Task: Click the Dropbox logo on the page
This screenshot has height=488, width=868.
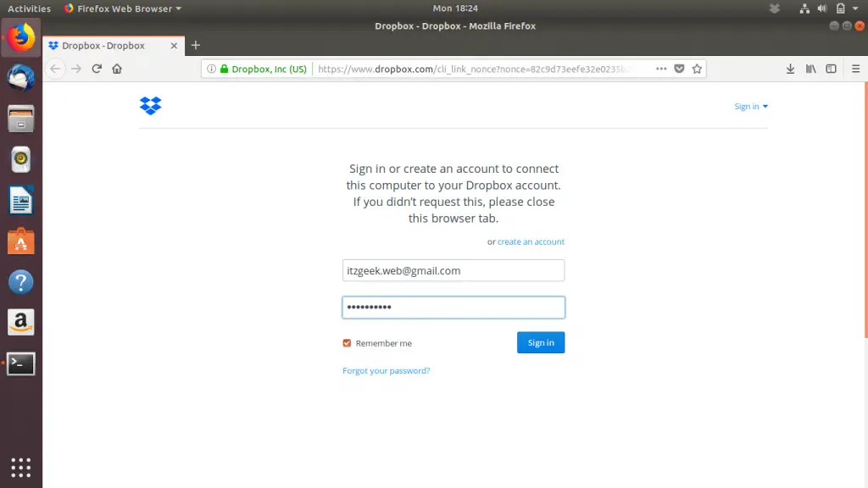Action: pyautogui.click(x=151, y=105)
